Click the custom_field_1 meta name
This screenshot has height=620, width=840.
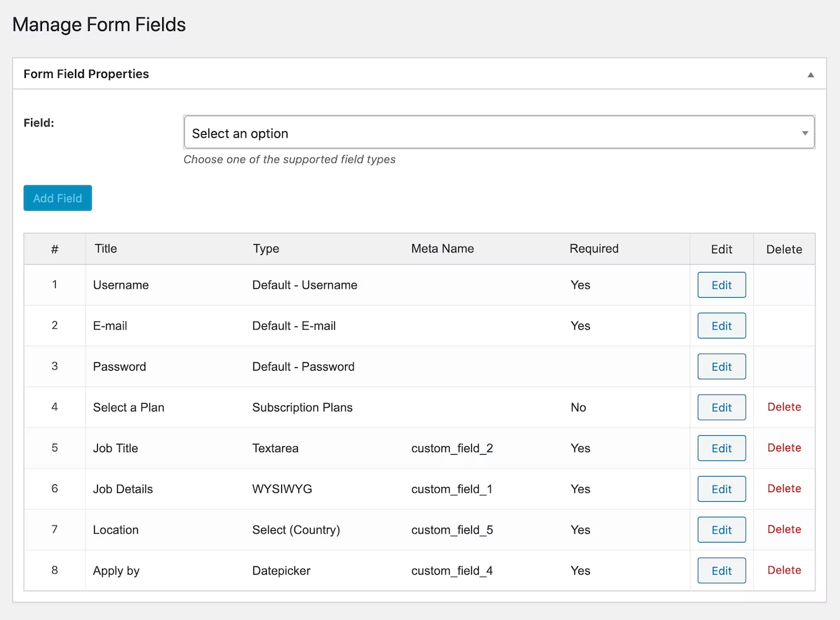pyautogui.click(x=452, y=489)
